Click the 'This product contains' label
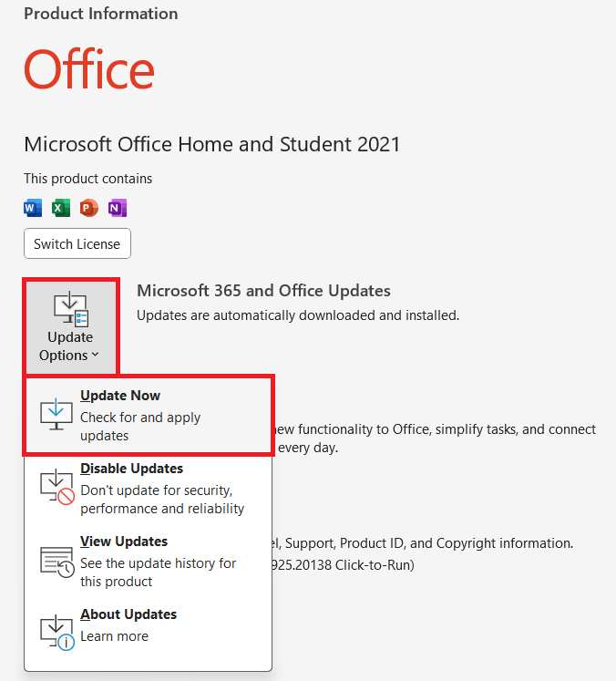Screen dimensions: 616x681 tap(88, 179)
